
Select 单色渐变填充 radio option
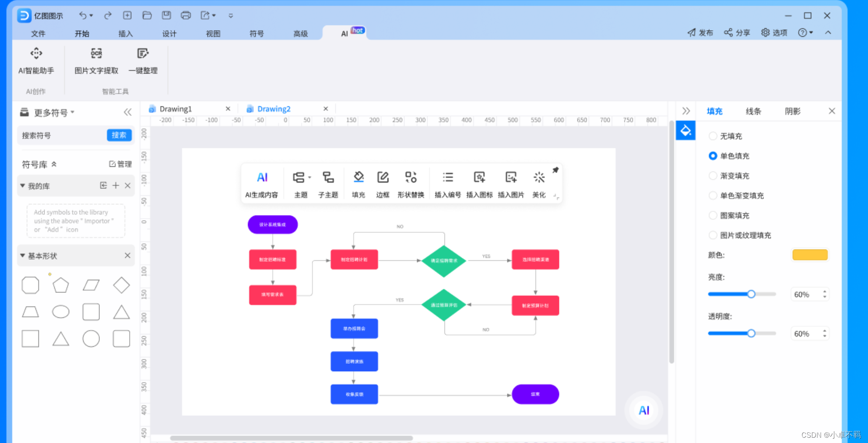[x=713, y=195]
